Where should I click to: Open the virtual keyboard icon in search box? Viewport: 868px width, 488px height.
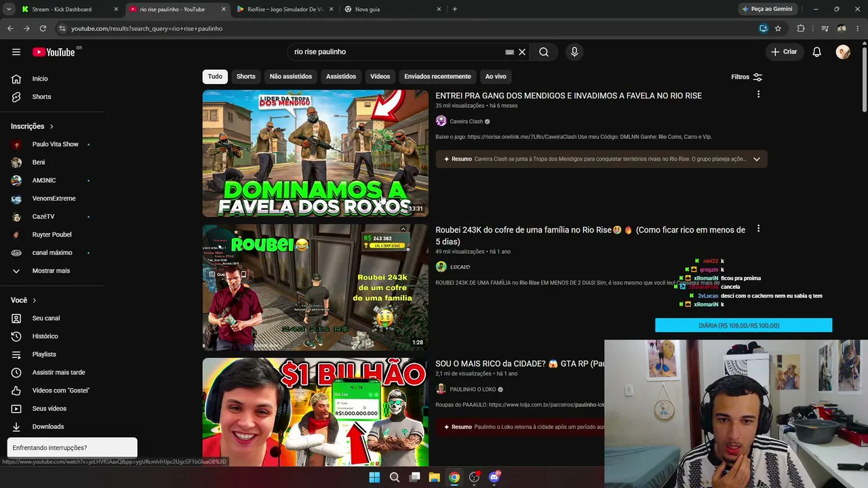click(509, 52)
